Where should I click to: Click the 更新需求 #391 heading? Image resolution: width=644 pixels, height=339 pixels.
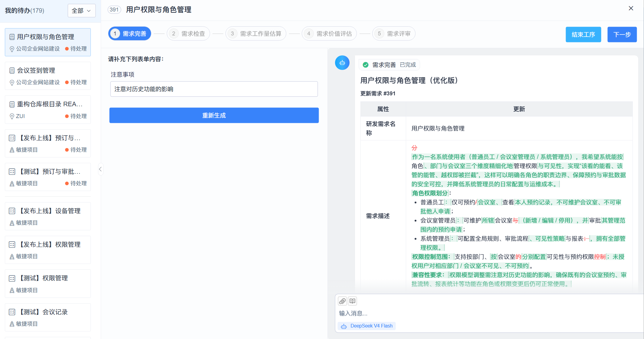coord(378,94)
